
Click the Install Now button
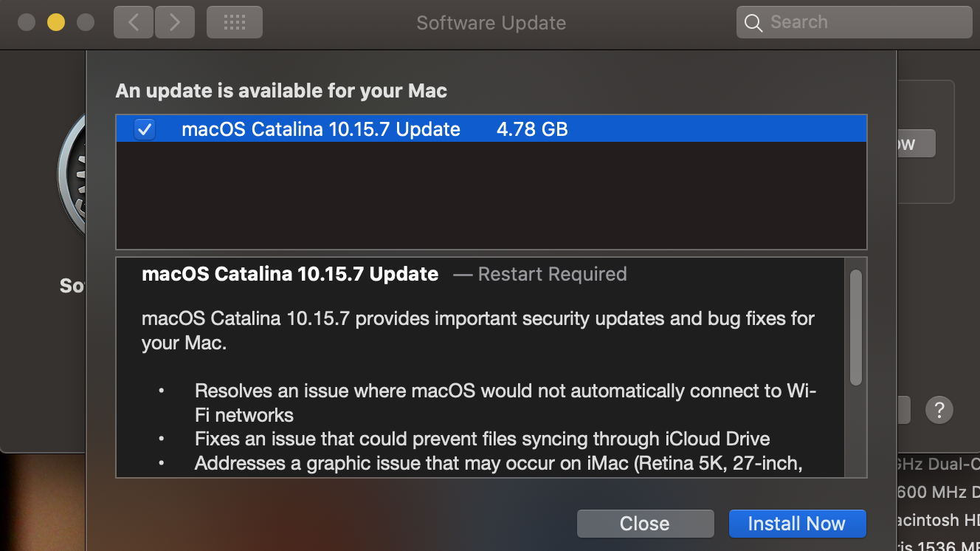(797, 524)
